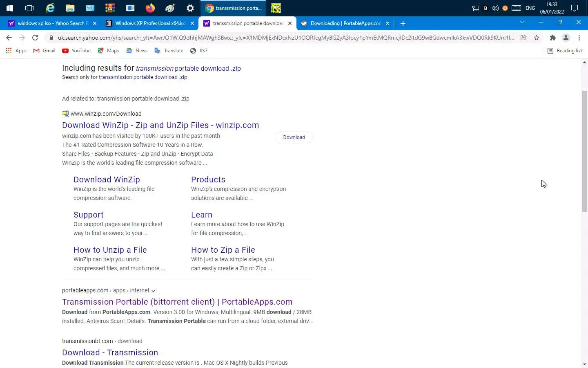Open the Chrome three-dot menu
This screenshot has height=368, width=588.
click(x=579, y=38)
